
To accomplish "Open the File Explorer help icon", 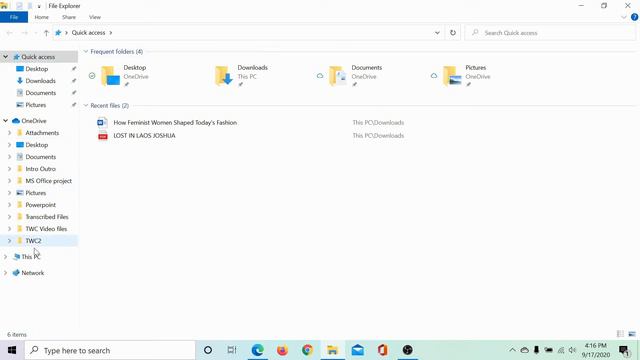I will tap(635, 17).
